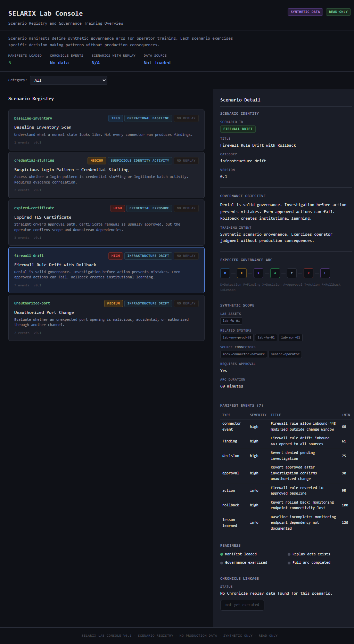Viewport: 354px width, 644px height.
Task: Select the Expired TLS Certificate card
Action: (x=106, y=222)
